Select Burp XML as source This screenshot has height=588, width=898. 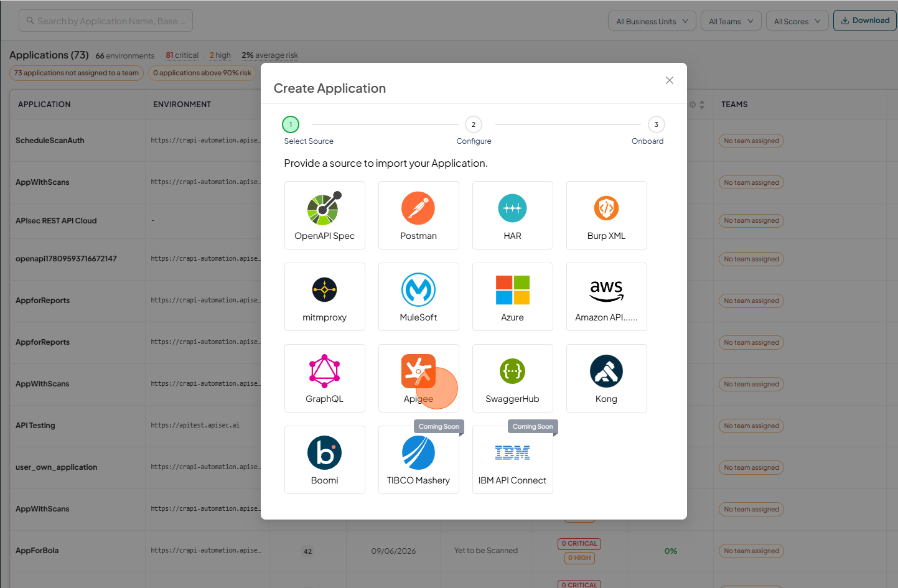point(606,215)
